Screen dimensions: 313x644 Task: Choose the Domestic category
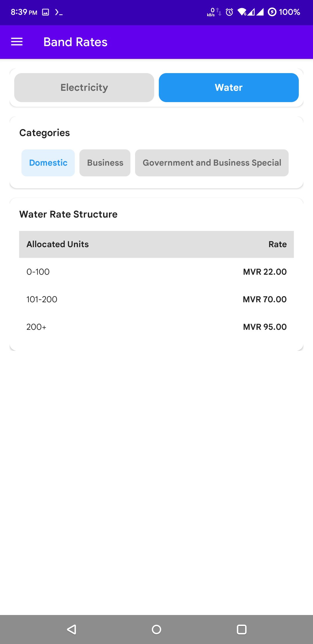click(48, 163)
